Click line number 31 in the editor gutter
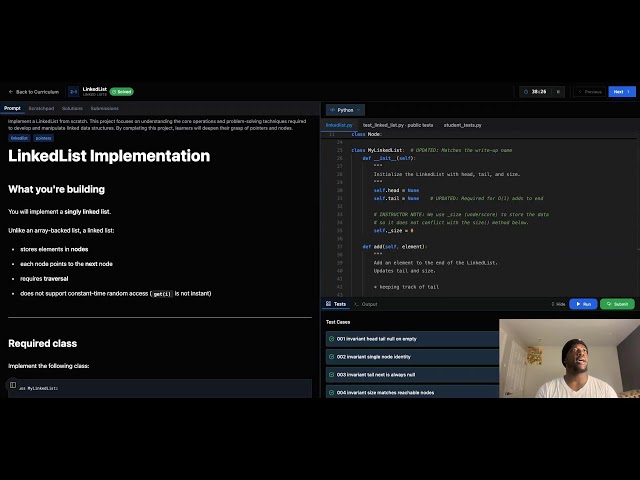Image resolution: width=640 pixels, height=480 pixels. click(x=340, y=198)
